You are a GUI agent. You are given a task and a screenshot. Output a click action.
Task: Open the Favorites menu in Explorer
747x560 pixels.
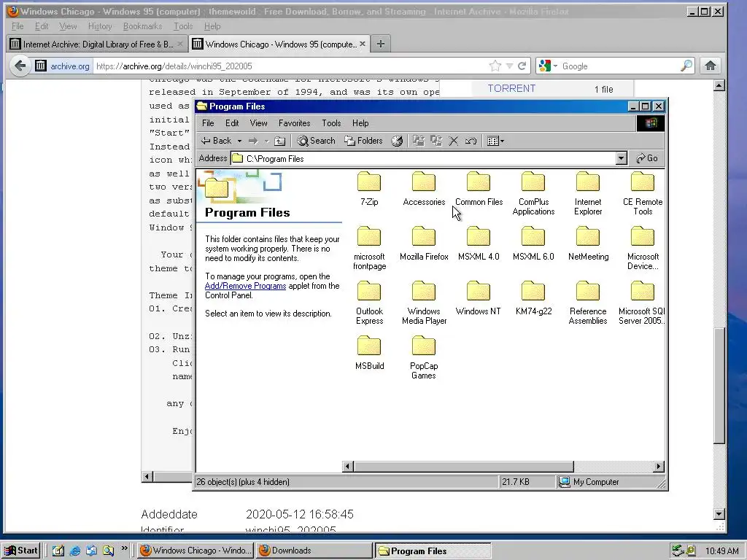(x=295, y=123)
